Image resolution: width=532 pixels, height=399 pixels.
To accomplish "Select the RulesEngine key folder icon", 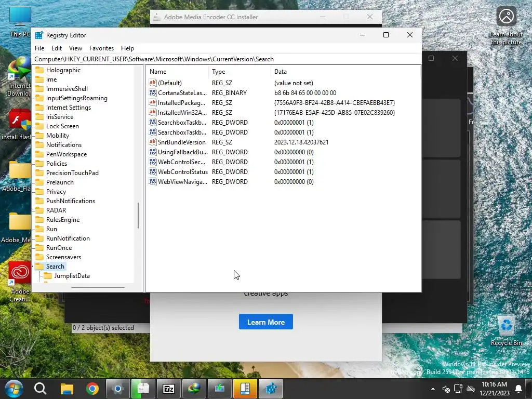I will click(39, 220).
